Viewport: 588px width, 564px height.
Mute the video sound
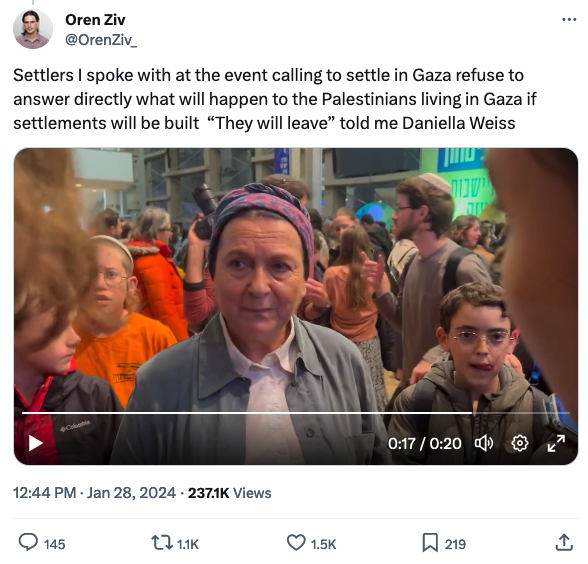[x=484, y=443]
